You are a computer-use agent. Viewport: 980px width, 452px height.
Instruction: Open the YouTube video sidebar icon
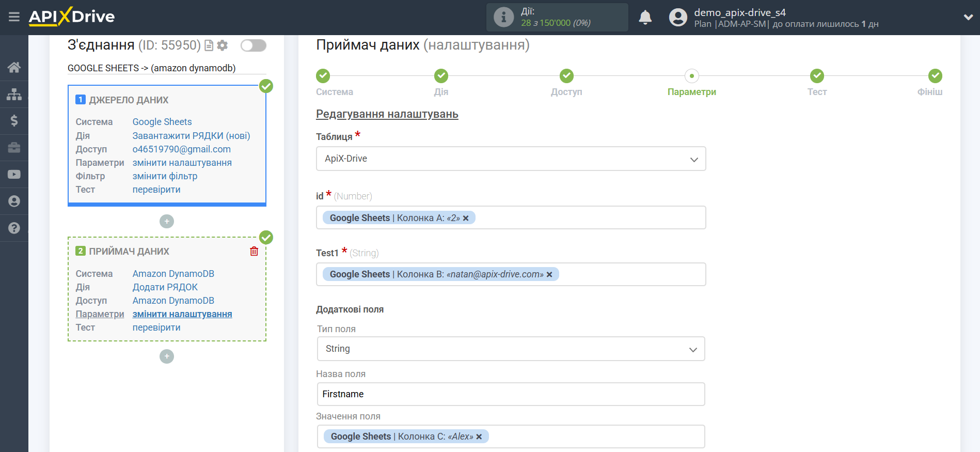(14, 175)
